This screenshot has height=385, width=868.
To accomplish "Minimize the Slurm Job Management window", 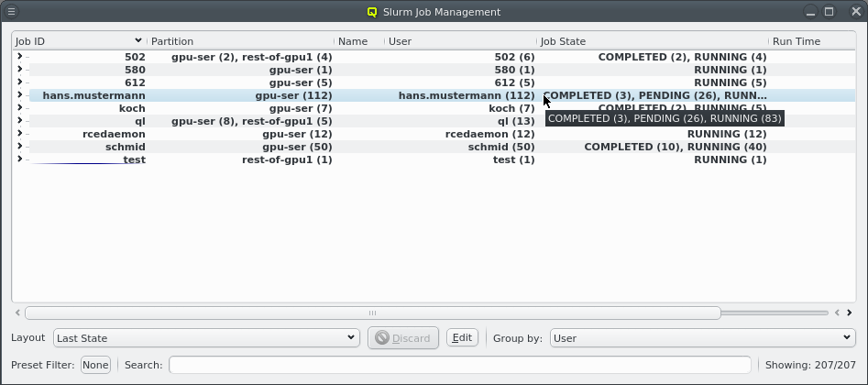I will [x=810, y=12].
